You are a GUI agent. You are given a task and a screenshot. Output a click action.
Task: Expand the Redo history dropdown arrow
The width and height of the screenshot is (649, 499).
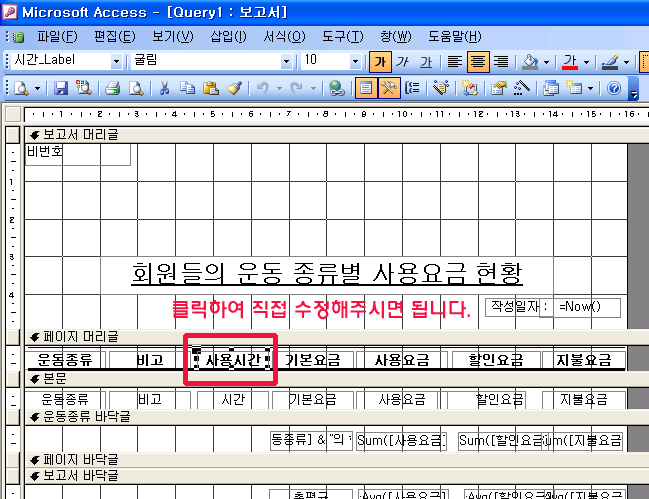tap(313, 88)
